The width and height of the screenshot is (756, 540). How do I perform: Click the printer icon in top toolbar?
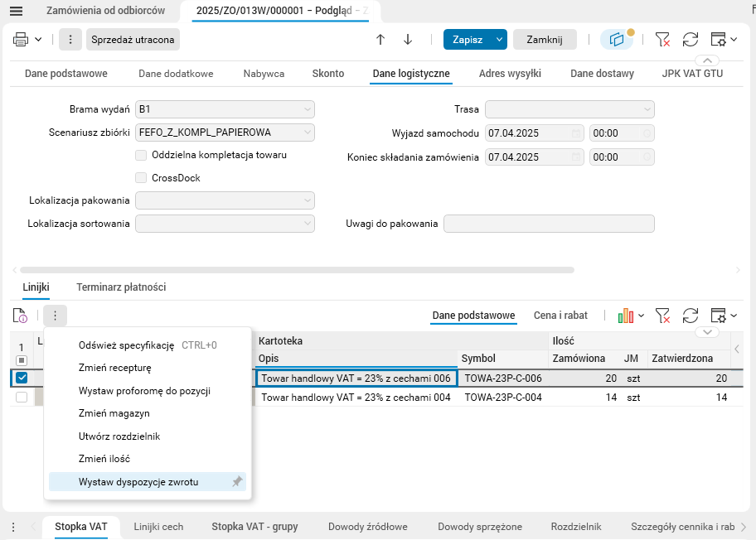click(x=20, y=40)
